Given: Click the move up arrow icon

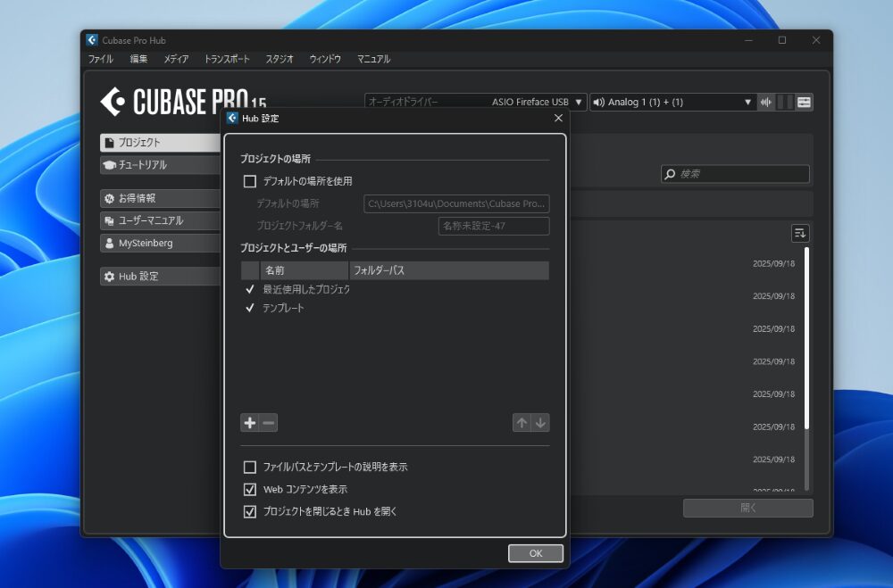Looking at the screenshot, I should (522, 423).
